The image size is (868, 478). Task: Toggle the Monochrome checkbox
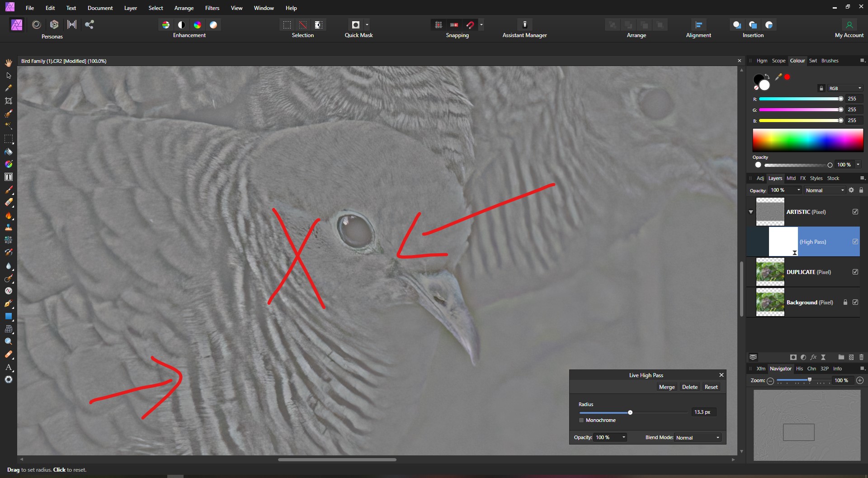581,420
